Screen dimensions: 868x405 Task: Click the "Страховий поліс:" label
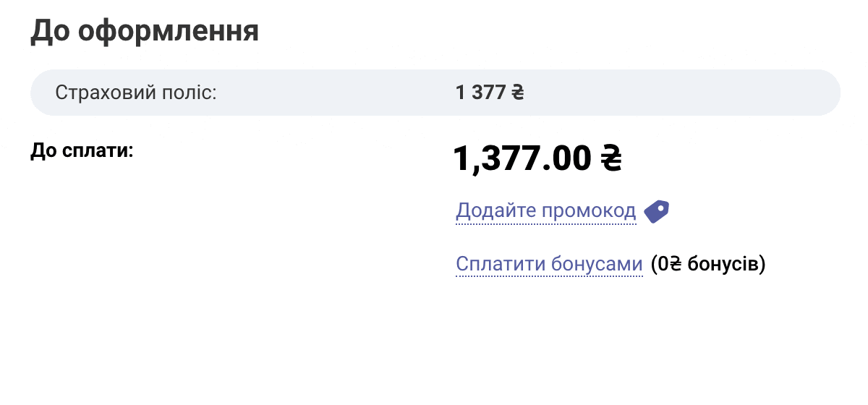(x=136, y=93)
